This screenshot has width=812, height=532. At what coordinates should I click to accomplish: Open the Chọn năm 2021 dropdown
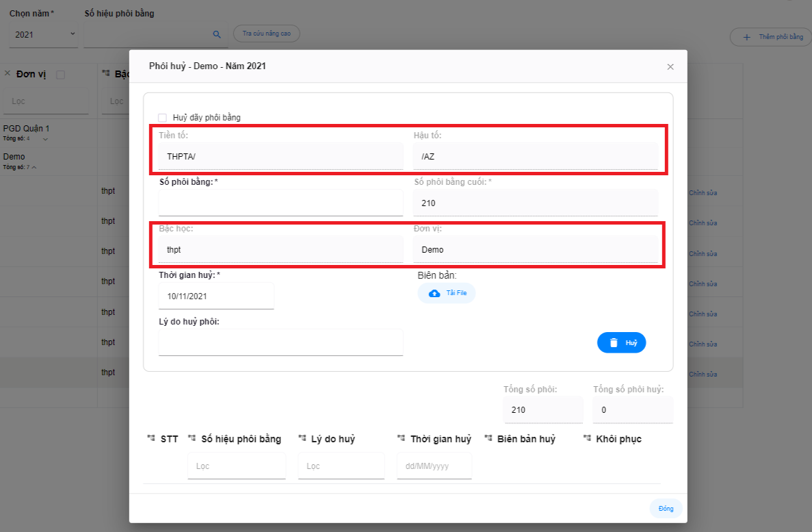[44, 34]
